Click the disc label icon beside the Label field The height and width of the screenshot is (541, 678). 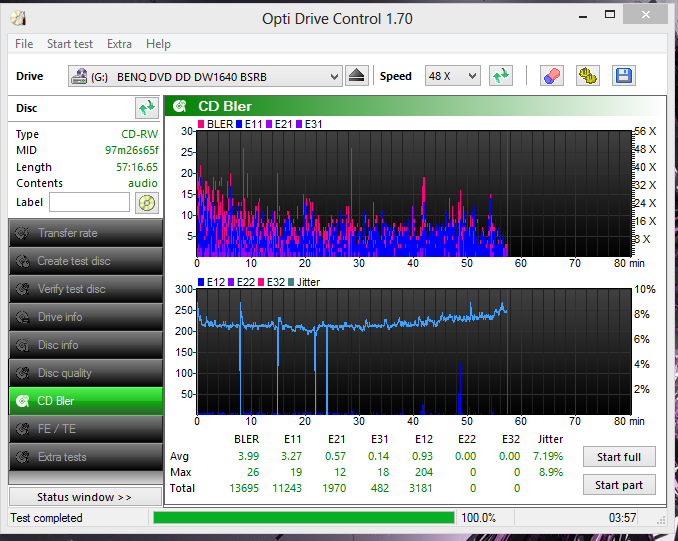click(147, 202)
